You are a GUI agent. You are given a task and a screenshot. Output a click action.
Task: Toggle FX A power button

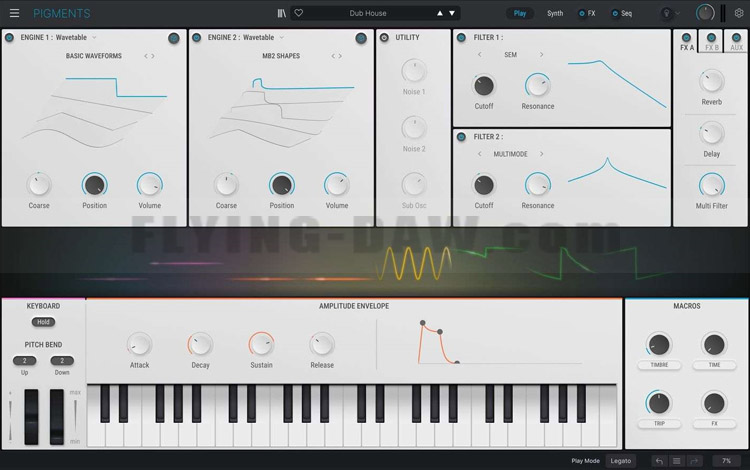(686, 37)
